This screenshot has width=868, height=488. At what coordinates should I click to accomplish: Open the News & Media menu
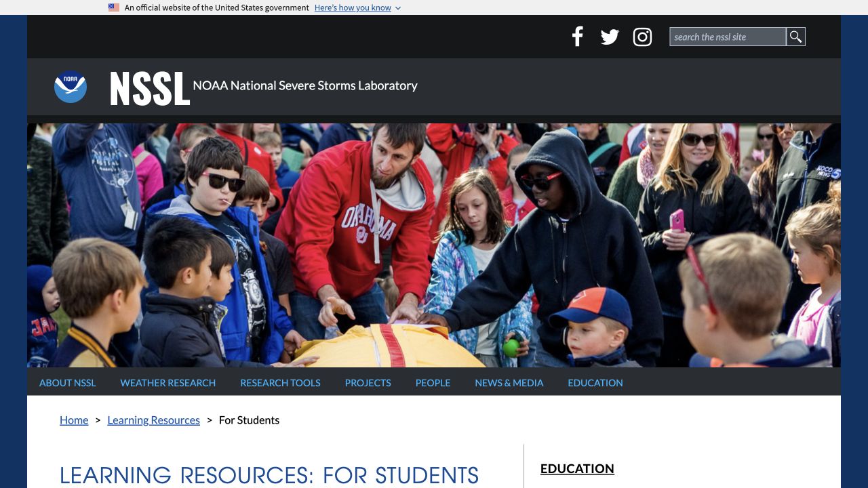click(509, 383)
